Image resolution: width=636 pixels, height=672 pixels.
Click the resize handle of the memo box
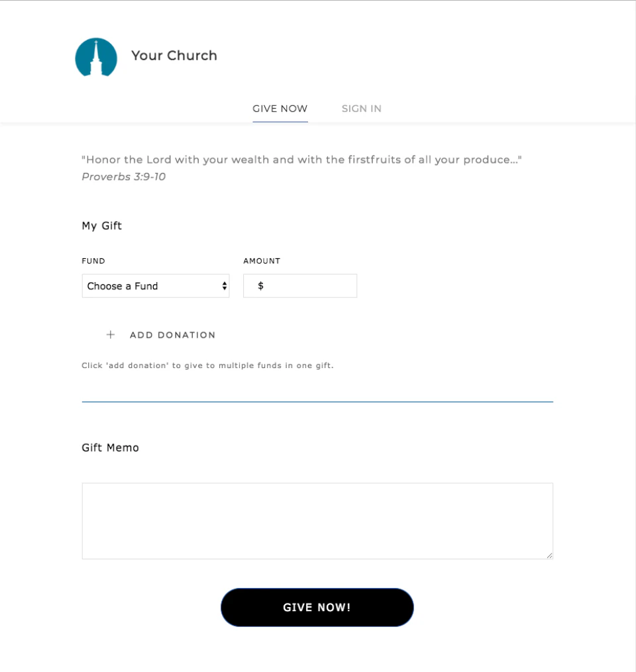coord(549,555)
